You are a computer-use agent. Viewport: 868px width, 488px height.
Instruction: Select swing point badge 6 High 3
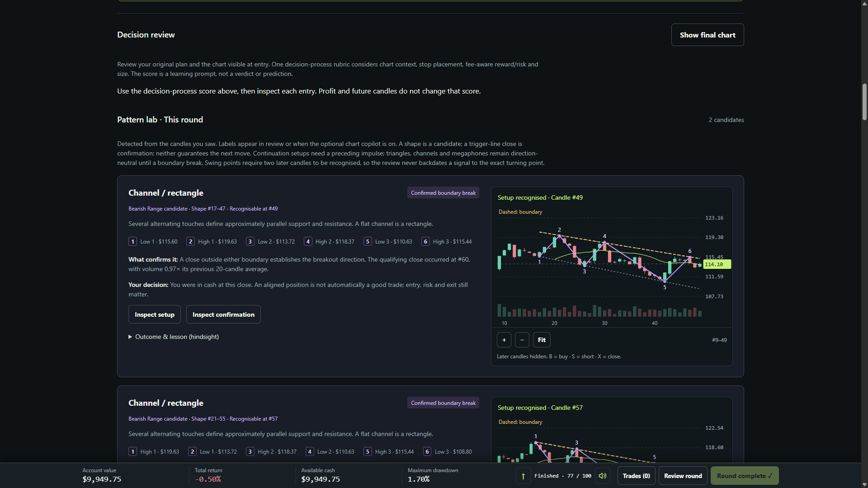pyautogui.click(x=447, y=242)
